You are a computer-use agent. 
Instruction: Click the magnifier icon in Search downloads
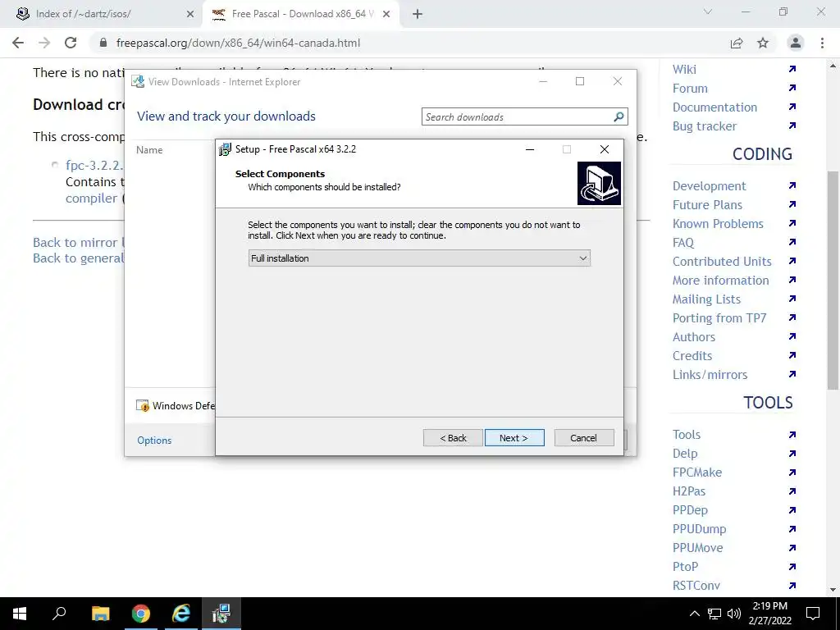coord(619,116)
